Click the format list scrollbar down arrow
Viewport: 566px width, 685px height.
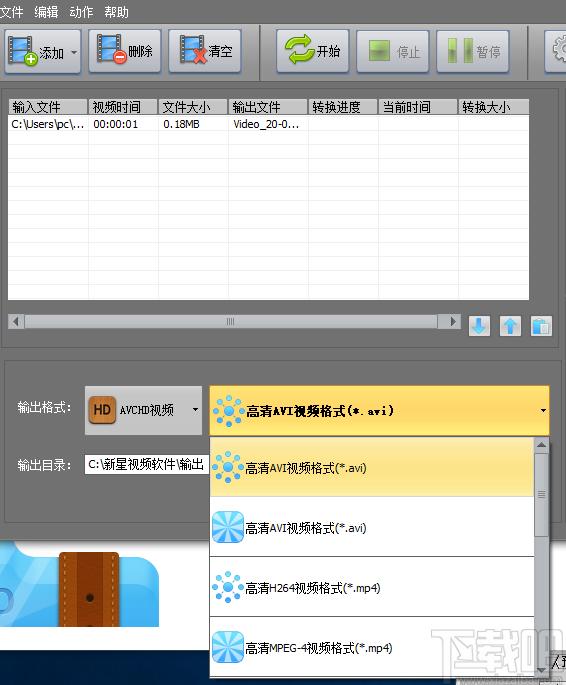pyautogui.click(x=542, y=670)
